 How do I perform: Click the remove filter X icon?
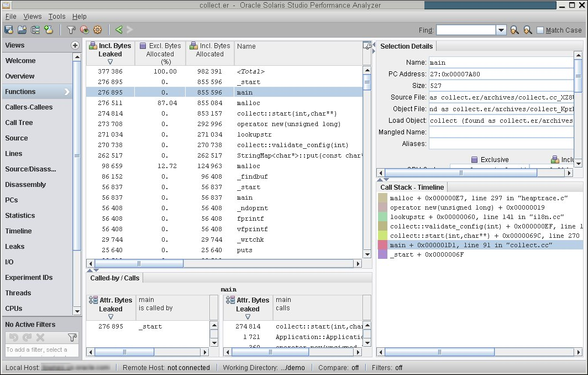[40, 337]
